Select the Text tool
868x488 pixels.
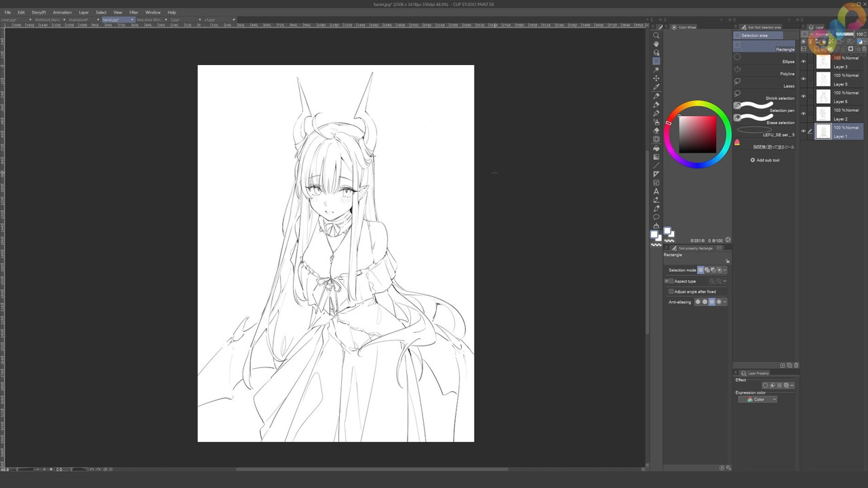tap(656, 192)
